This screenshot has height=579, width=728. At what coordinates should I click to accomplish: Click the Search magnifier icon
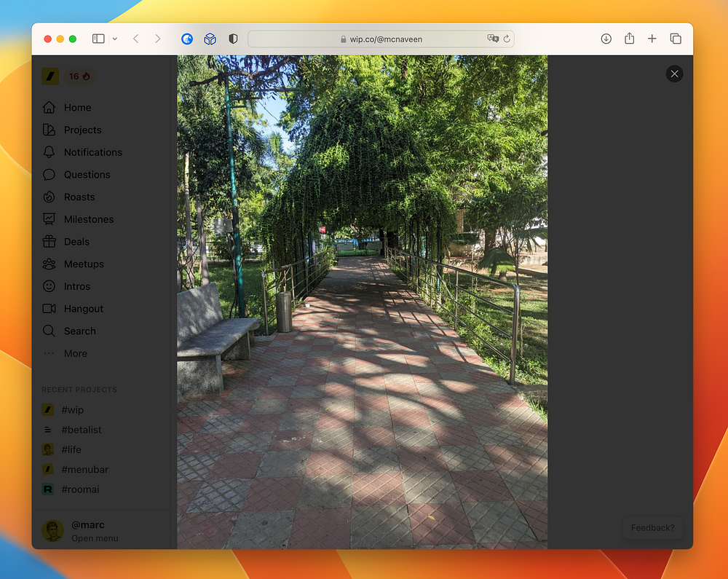[49, 331]
